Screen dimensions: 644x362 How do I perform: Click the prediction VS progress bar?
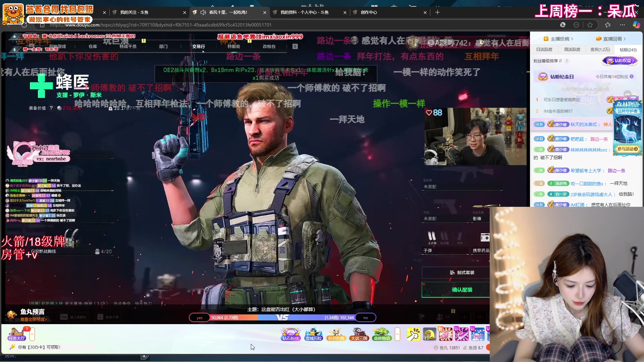point(282,317)
